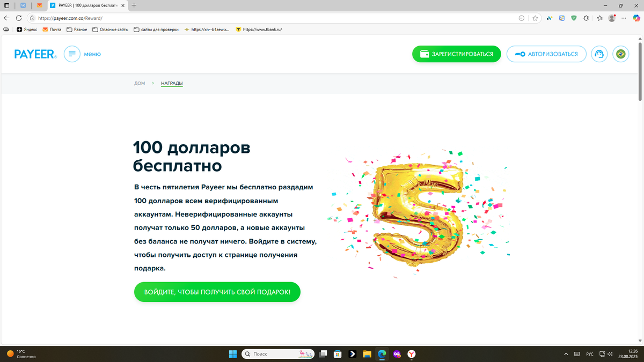Expand the Опасные сайты bookmarks folder
The width and height of the screenshot is (644, 362).
111,29
